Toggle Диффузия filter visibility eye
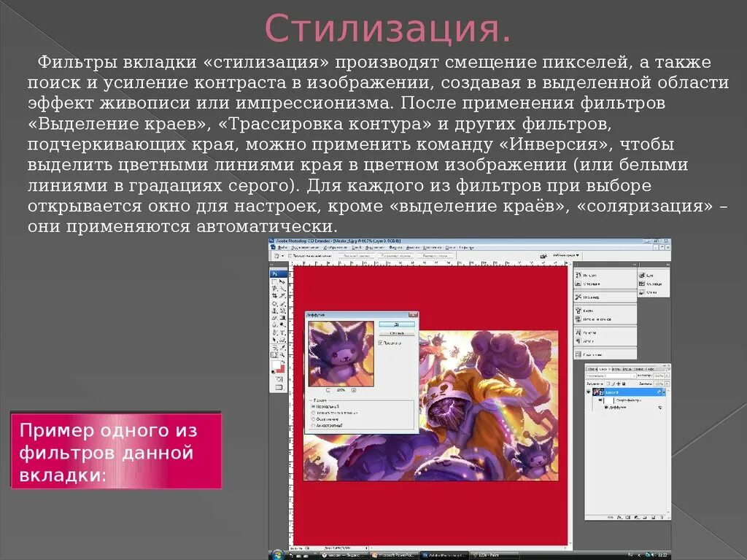 [606, 408]
